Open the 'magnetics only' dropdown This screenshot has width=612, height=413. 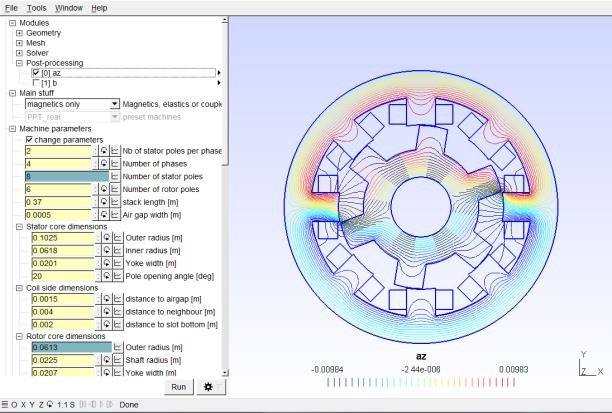[115, 104]
